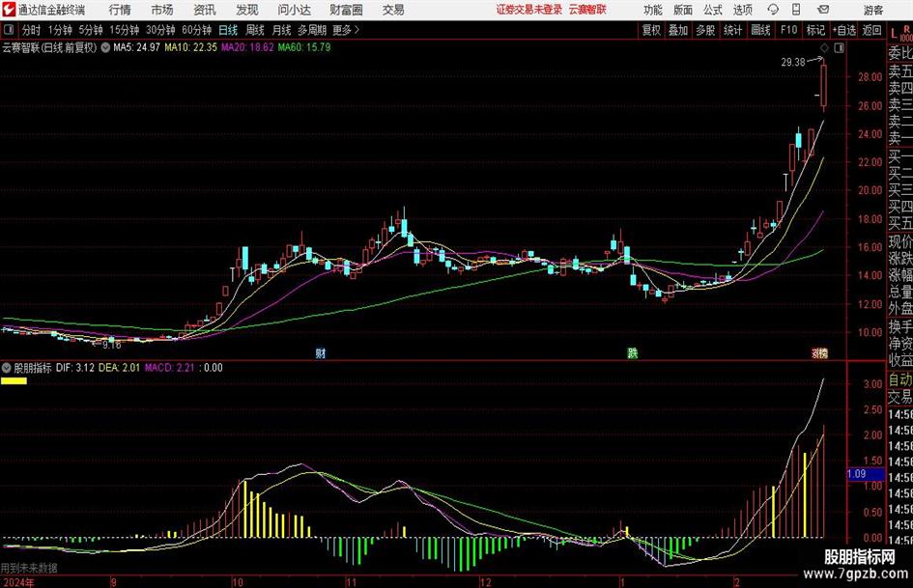Click the 股朋指标 indicator name

33,367
